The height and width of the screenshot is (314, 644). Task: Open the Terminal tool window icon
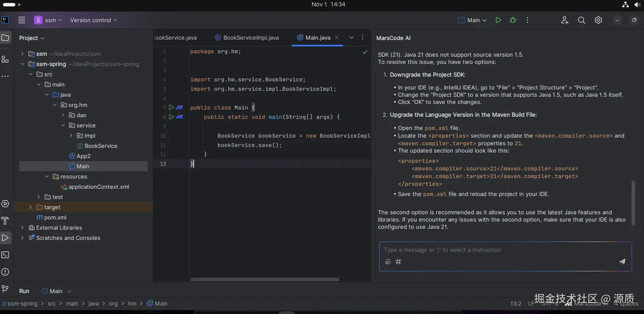(x=5, y=255)
